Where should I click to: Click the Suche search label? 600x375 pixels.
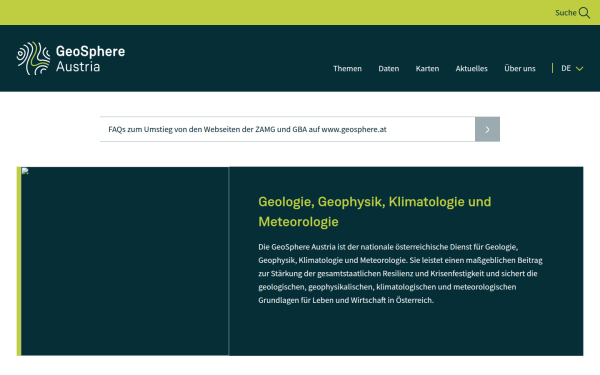coord(566,13)
